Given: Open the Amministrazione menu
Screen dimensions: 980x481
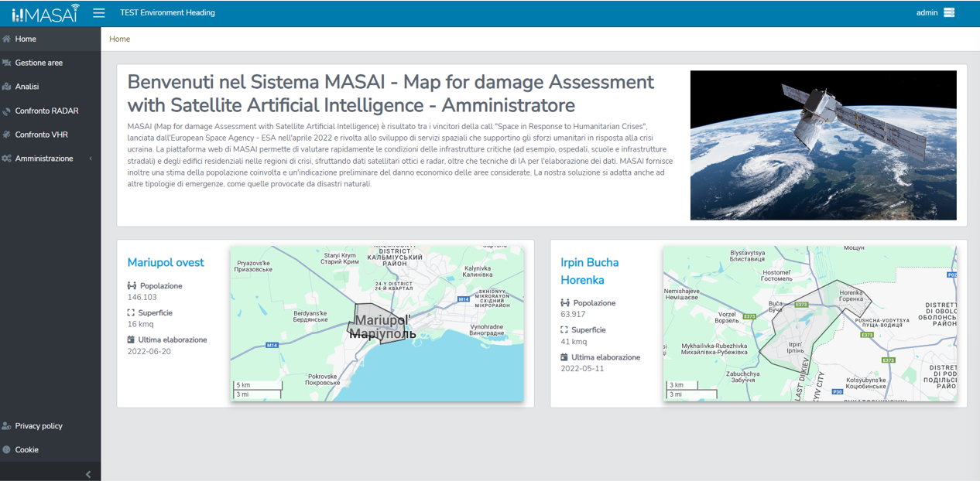Looking at the screenshot, I should [x=50, y=159].
